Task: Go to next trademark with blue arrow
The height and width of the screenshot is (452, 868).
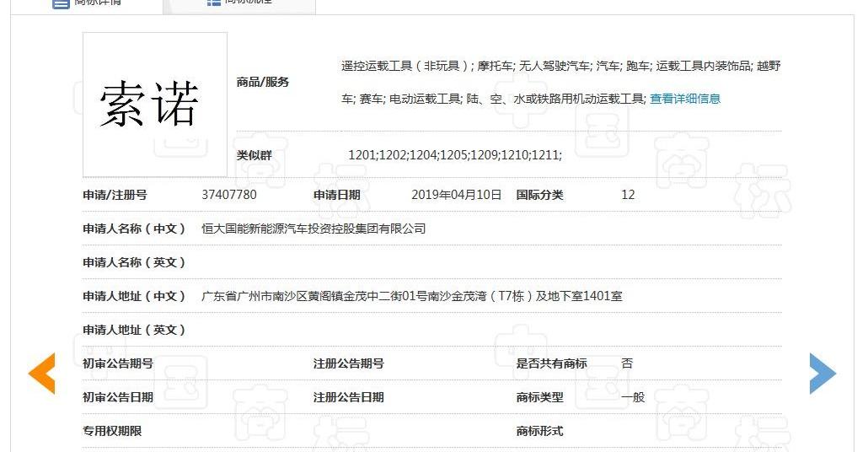Action: (x=822, y=374)
